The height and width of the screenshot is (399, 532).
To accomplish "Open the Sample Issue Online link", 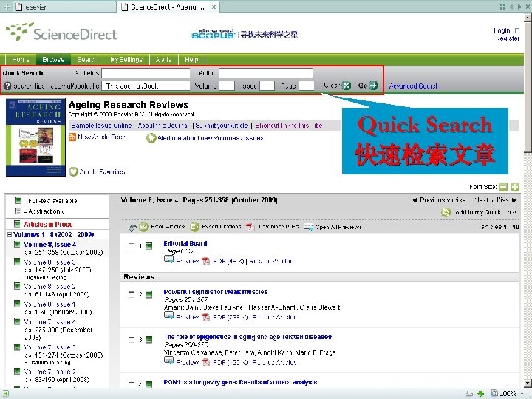I will click(101, 126).
